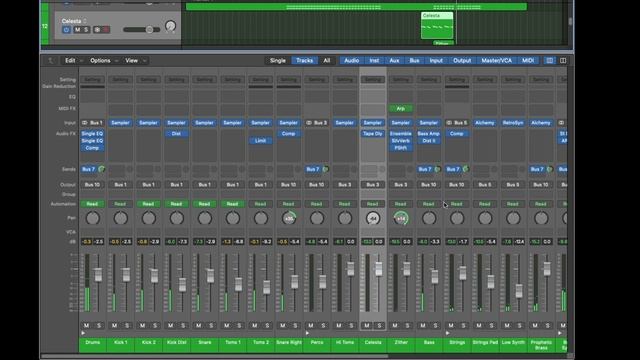Click the Bus 7 send knob on Drums

[101, 169]
